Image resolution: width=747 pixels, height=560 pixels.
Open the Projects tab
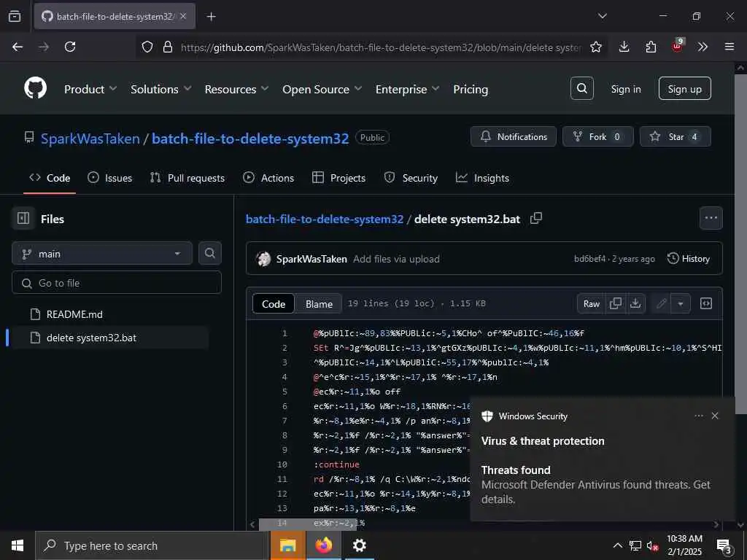pyautogui.click(x=338, y=178)
